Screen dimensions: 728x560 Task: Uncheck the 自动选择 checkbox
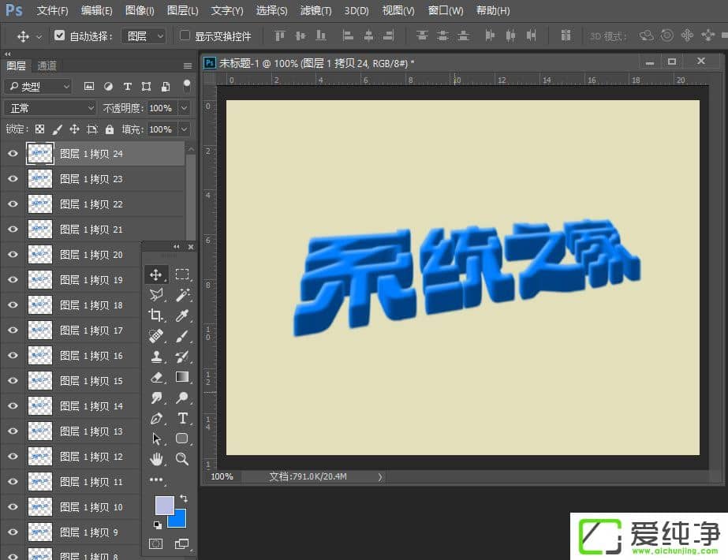tap(60, 35)
